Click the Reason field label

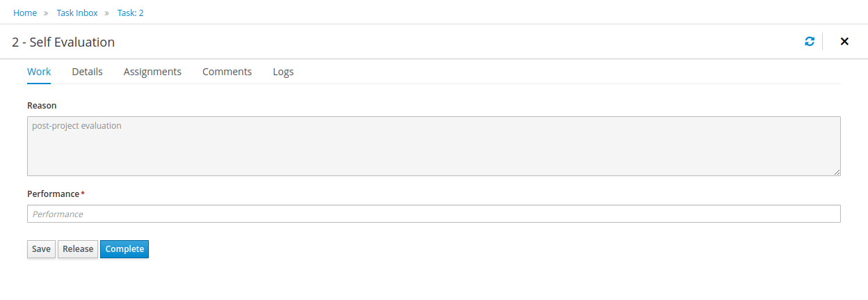[x=42, y=106]
